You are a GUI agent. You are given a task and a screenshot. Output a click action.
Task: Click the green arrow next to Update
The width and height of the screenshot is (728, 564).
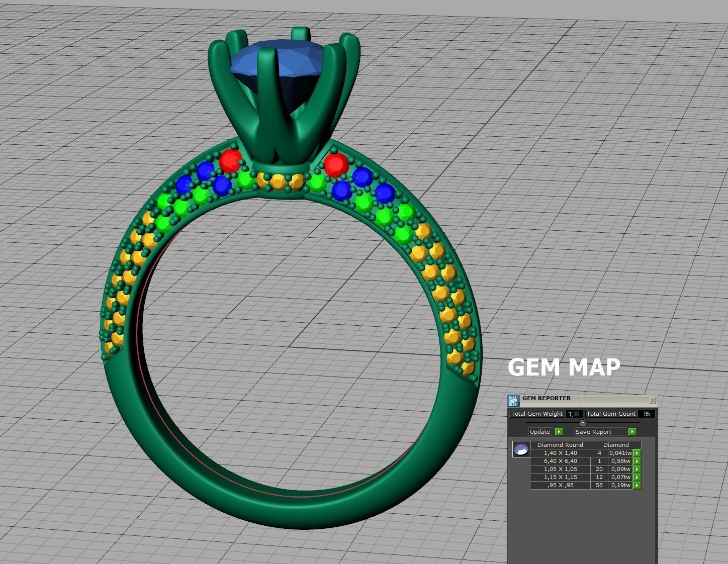tap(559, 432)
